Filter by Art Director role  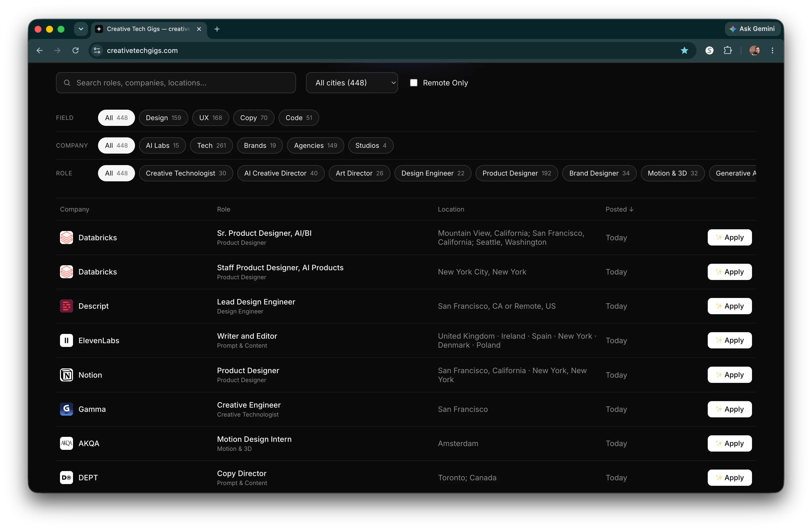(359, 173)
